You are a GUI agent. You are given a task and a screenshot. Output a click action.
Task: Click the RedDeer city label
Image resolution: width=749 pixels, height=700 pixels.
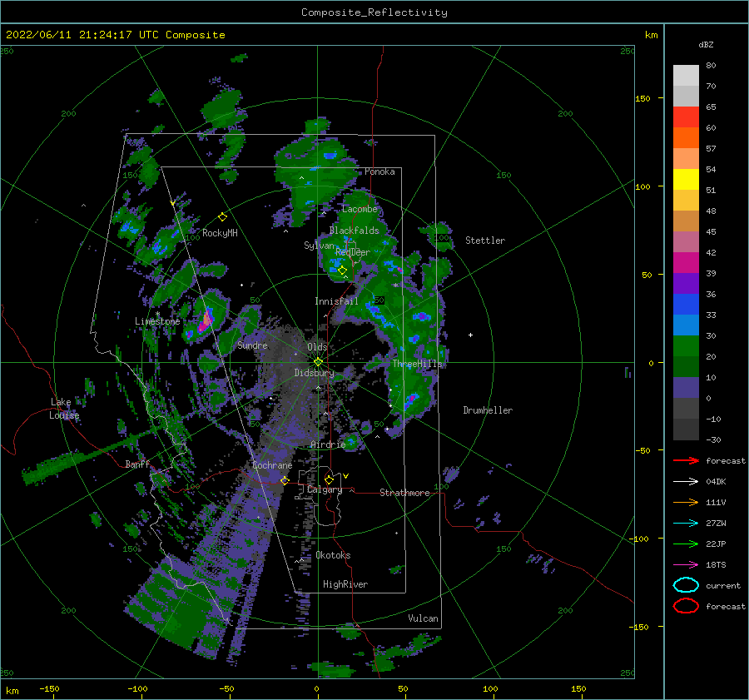coord(353,252)
